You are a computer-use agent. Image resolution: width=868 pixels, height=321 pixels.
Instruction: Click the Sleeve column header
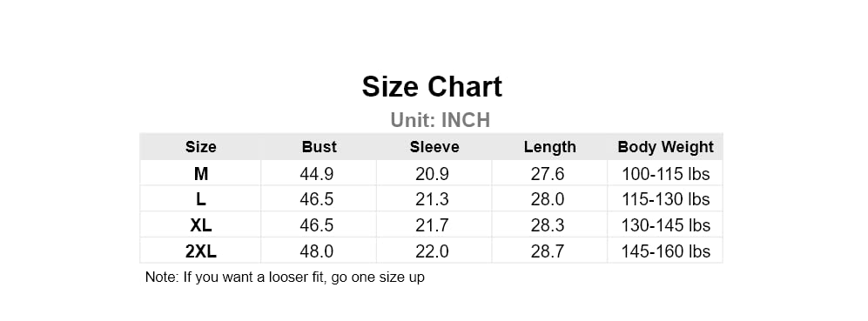coord(434,147)
